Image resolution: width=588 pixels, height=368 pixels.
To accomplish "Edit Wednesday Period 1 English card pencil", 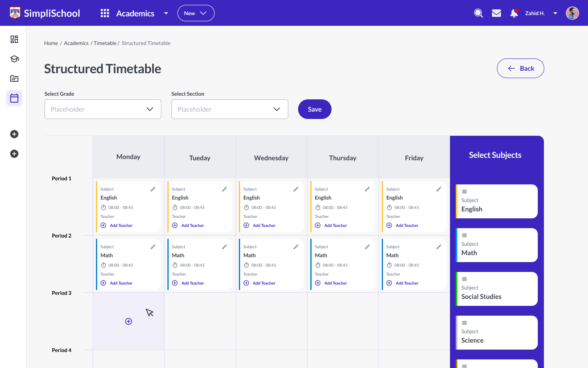I will point(296,189).
